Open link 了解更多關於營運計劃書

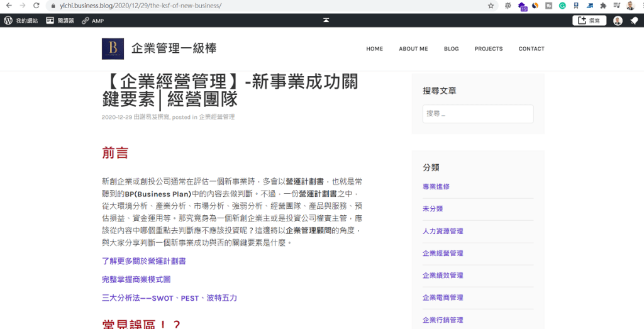click(x=144, y=261)
